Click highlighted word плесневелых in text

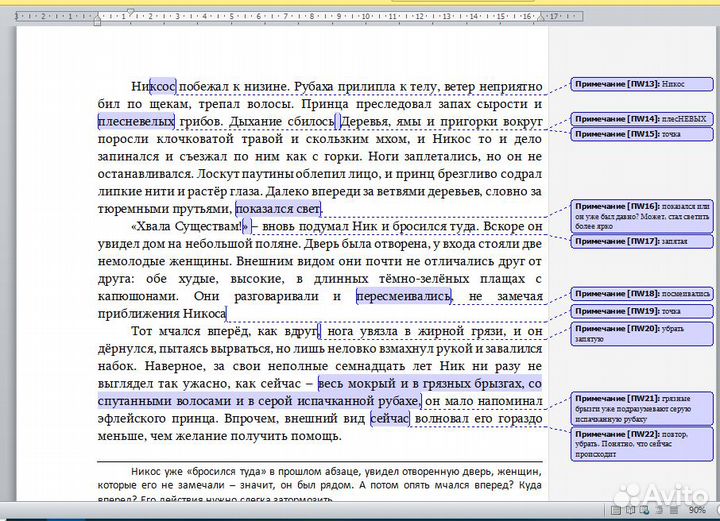(x=136, y=122)
